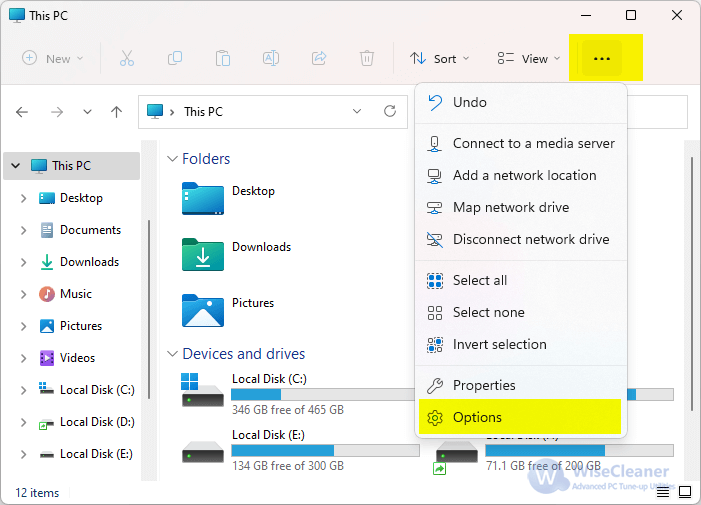Go back with the left arrow
The width and height of the screenshot is (701, 505).
pyautogui.click(x=22, y=112)
